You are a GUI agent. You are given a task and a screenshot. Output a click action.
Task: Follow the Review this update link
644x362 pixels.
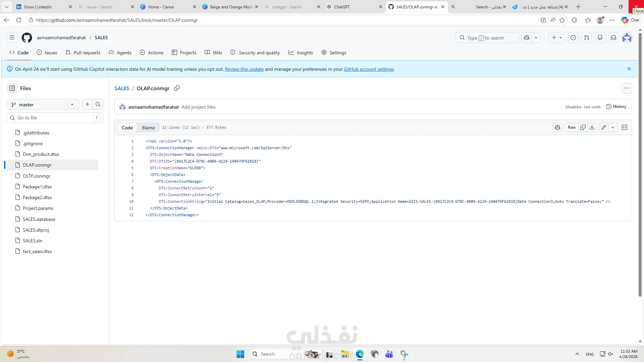coord(244,69)
